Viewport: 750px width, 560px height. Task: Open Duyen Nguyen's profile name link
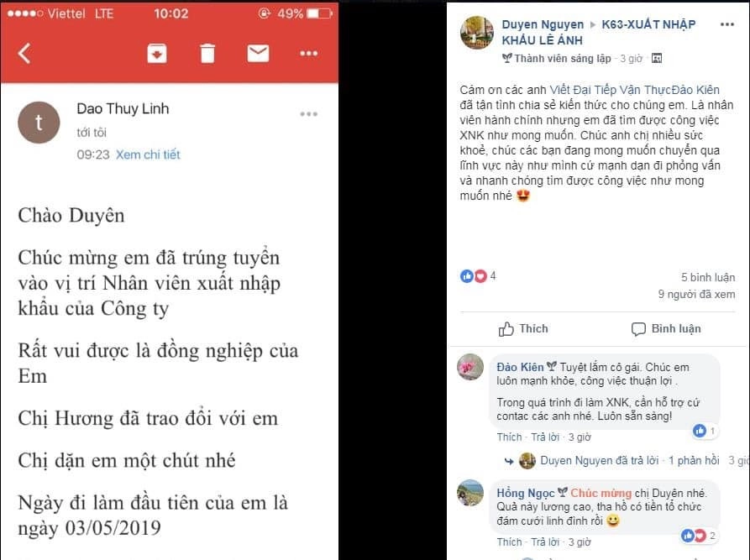coord(543,24)
